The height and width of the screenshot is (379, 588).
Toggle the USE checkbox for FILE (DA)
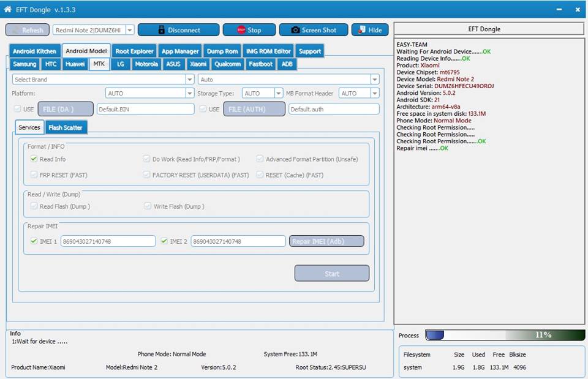17,109
